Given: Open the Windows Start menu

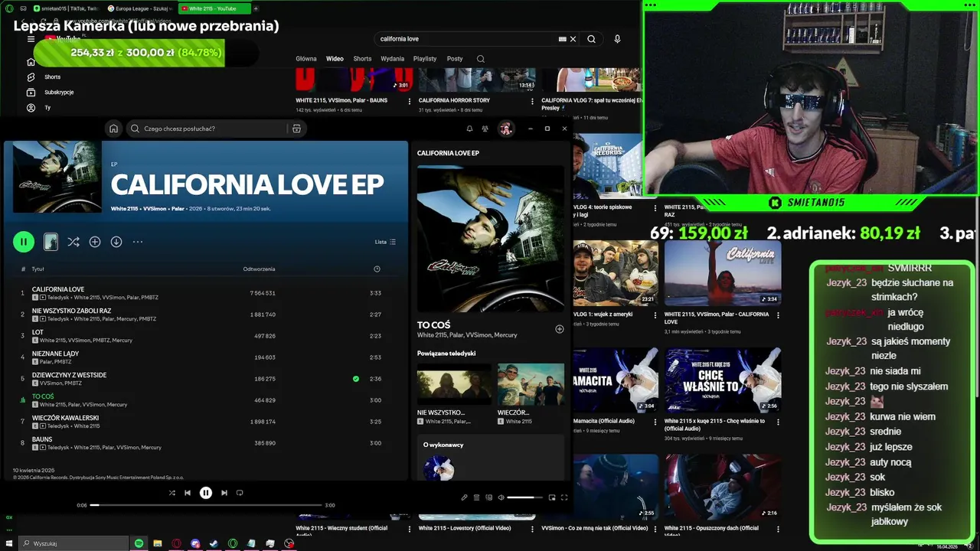Looking at the screenshot, I should [x=9, y=543].
